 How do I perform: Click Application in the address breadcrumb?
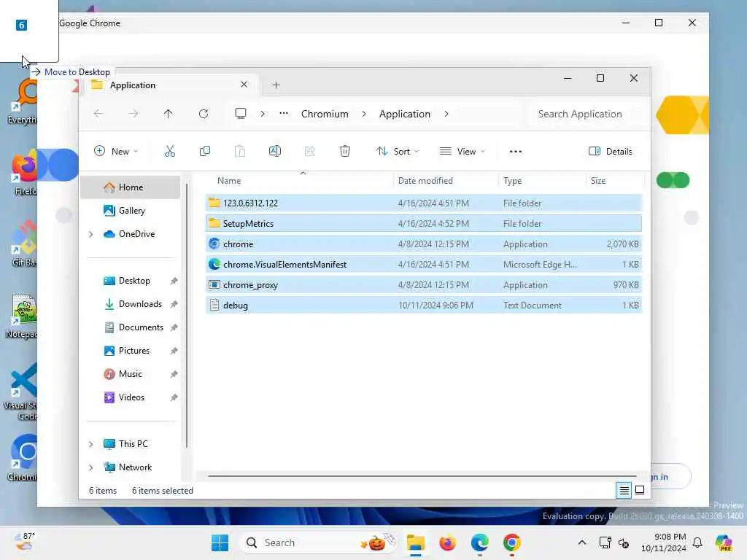coord(404,114)
